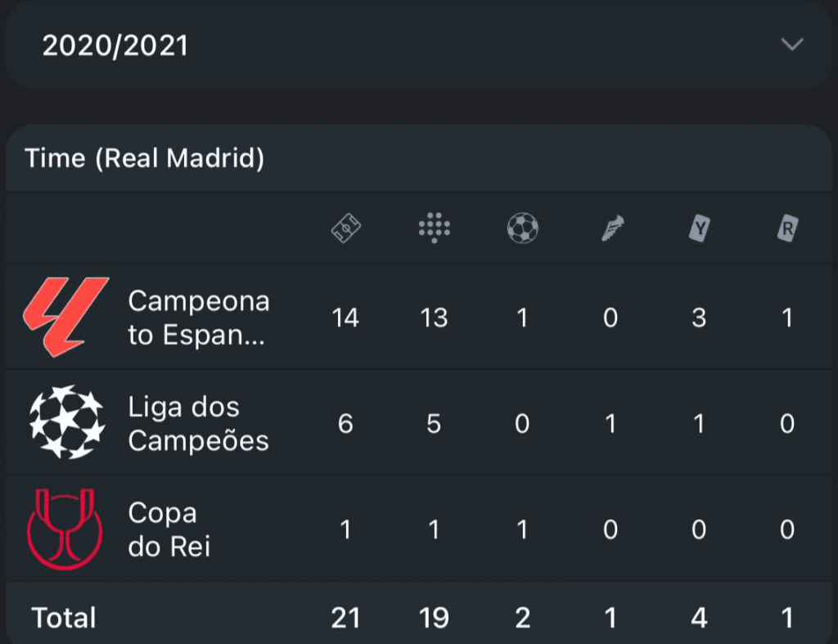Click the La Liga logo
Viewport: 838px width, 644px height.
[65, 317]
